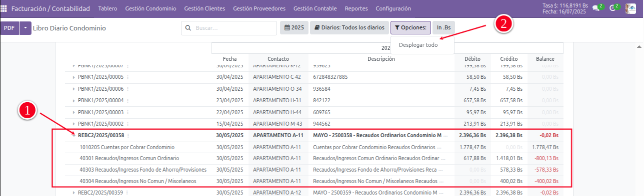The image size is (644, 196).
Task: Open Gestión Clientes menu
Action: point(204,8)
